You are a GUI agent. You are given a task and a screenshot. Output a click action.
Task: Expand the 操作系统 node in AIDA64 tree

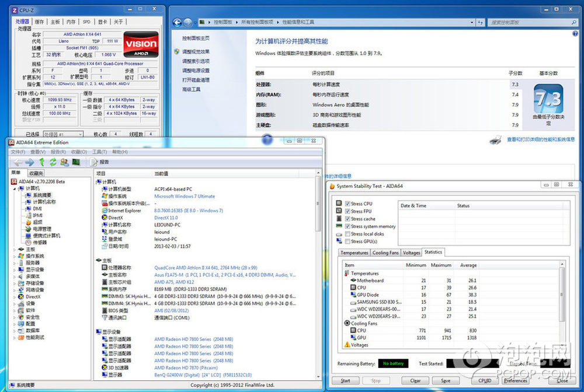pos(15,256)
